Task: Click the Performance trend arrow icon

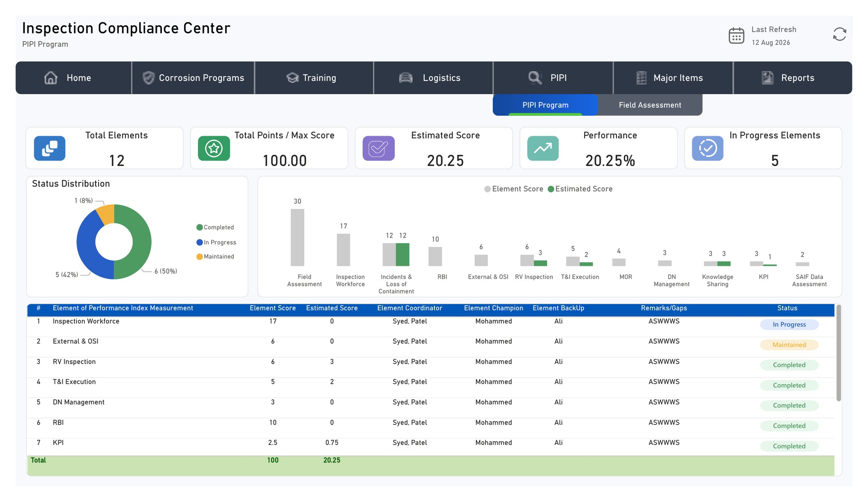Action: [543, 148]
